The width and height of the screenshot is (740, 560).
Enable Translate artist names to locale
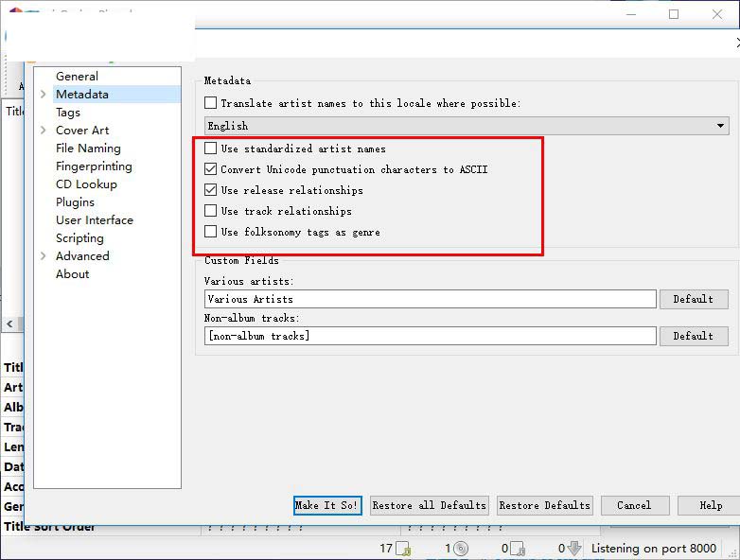(x=210, y=103)
